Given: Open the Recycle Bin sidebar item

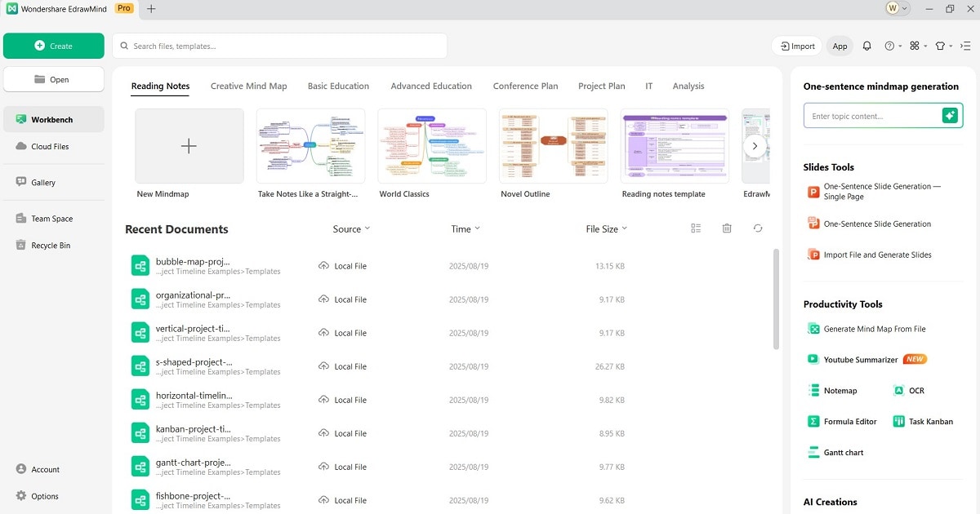Looking at the screenshot, I should 51,245.
